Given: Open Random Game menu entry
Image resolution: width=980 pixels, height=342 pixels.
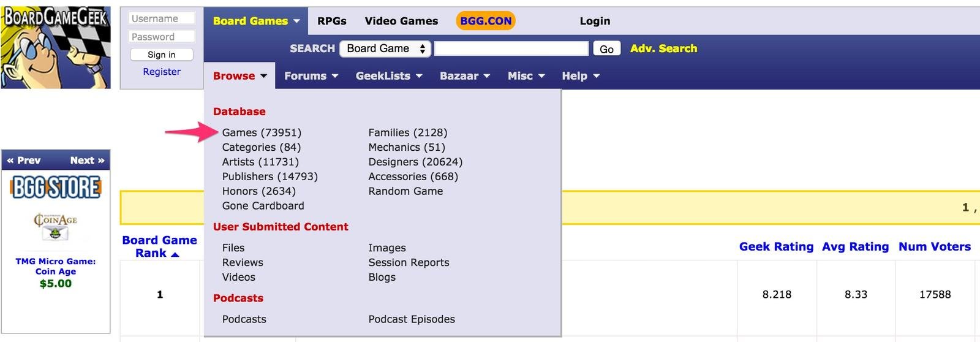Looking at the screenshot, I should (x=405, y=191).
